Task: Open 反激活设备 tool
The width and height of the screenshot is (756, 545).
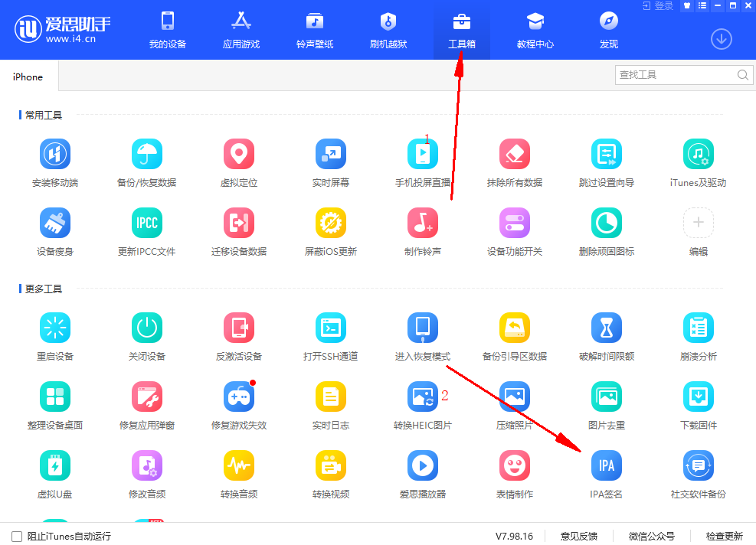Action: point(239,328)
